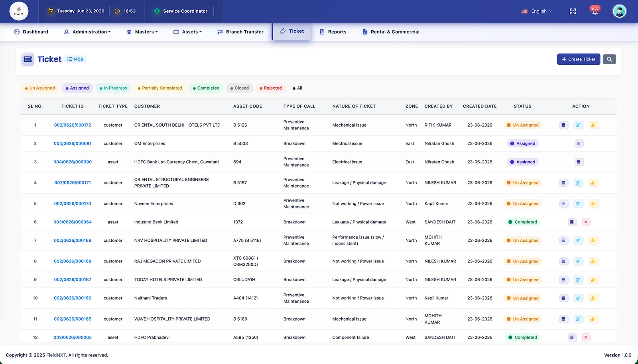Open the FieldNXT footer link
The width and height of the screenshot is (638, 364).
tap(56, 355)
